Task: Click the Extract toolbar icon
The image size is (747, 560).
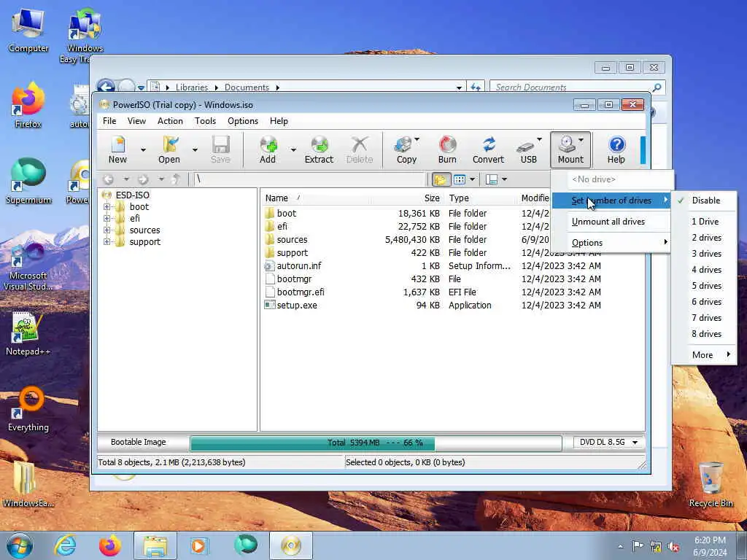Action: point(319,149)
